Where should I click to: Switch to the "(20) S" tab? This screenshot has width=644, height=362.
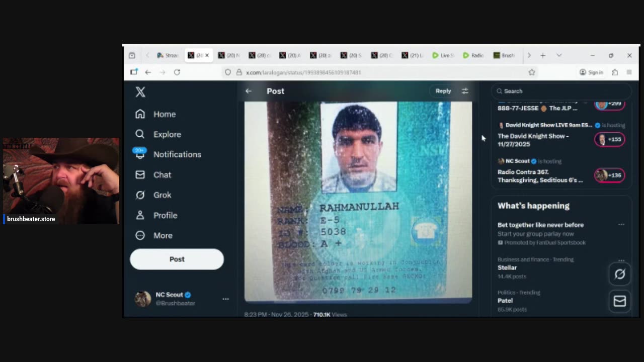351,55
